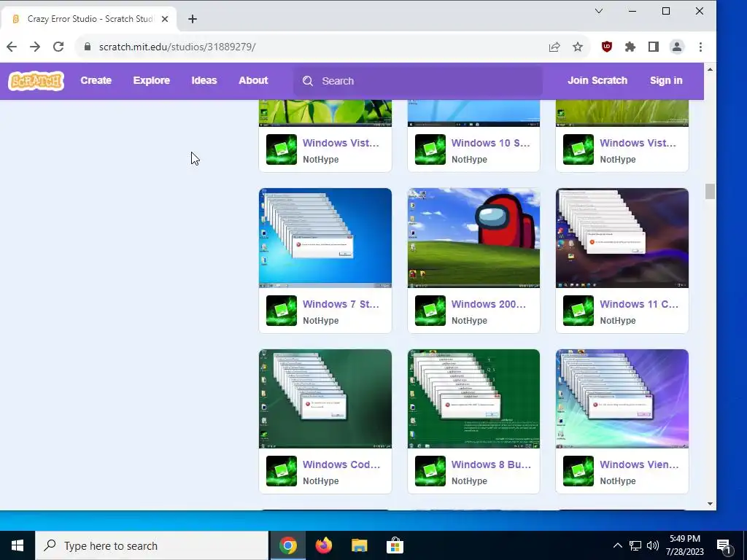Open Windows 11 error thumbnail
Image resolution: width=747 pixels, height=560 pixels.
coord(622,238)
